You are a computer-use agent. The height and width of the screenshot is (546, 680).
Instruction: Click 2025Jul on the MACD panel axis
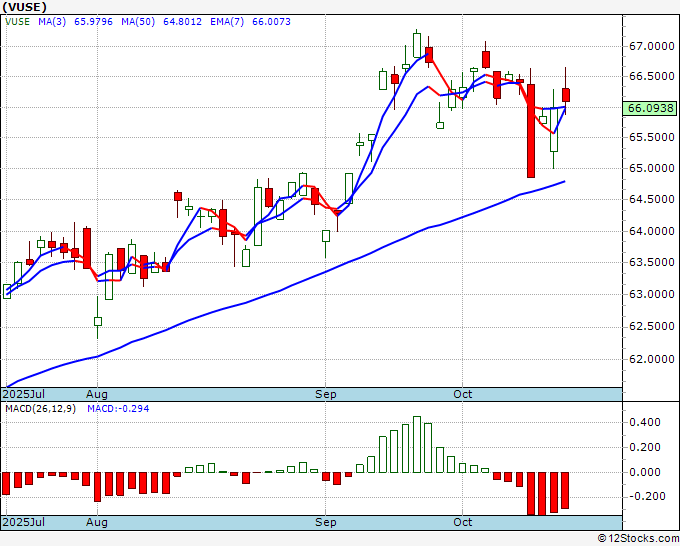[x=23, y=522]
